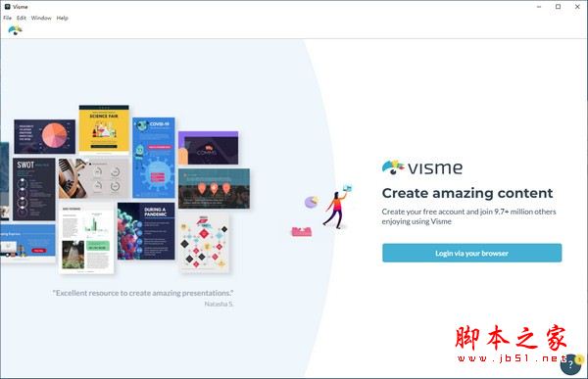Select the Science Fair template thumbnail
Image resolution: width=588 pixels, height=379 pixels.
(x=104, y=130)
